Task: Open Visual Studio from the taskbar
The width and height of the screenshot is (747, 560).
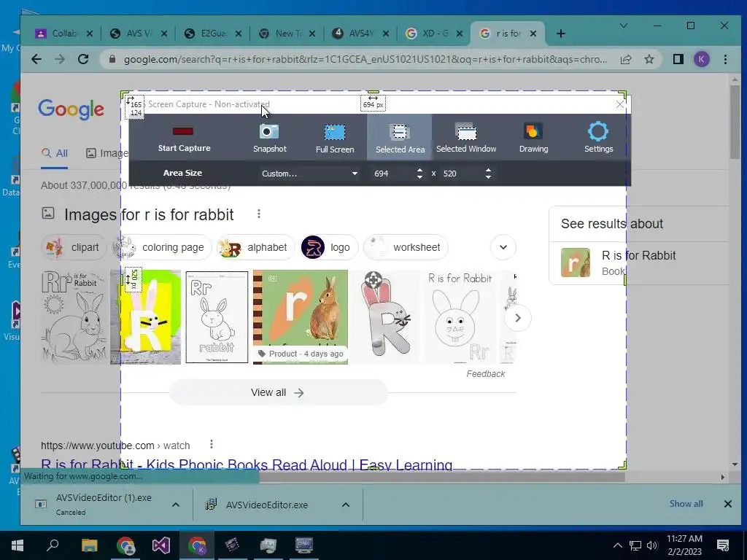Action: (161, 545)
